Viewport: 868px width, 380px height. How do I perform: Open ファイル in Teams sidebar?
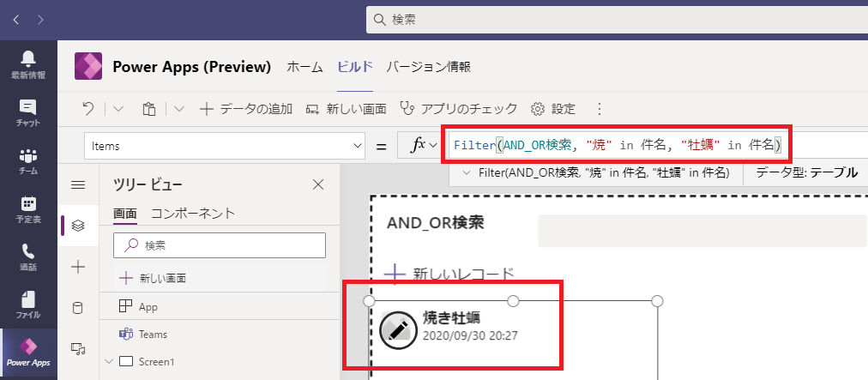pos(28,305)
